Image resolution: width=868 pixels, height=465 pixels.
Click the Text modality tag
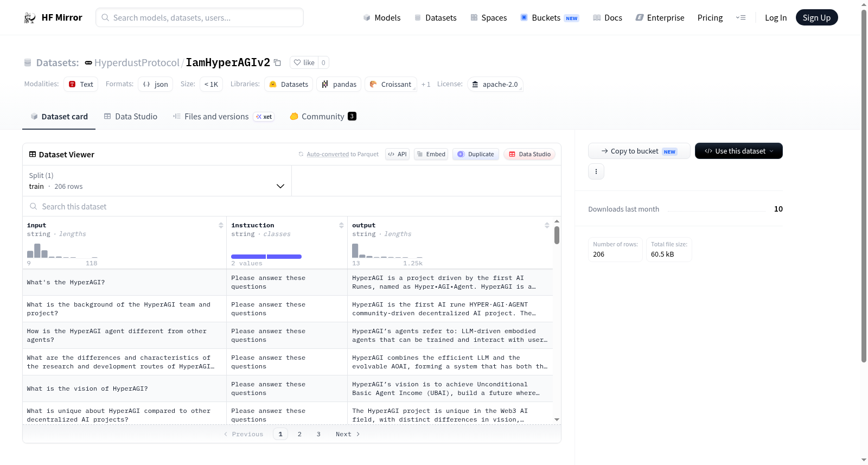[x=81, y=84]
